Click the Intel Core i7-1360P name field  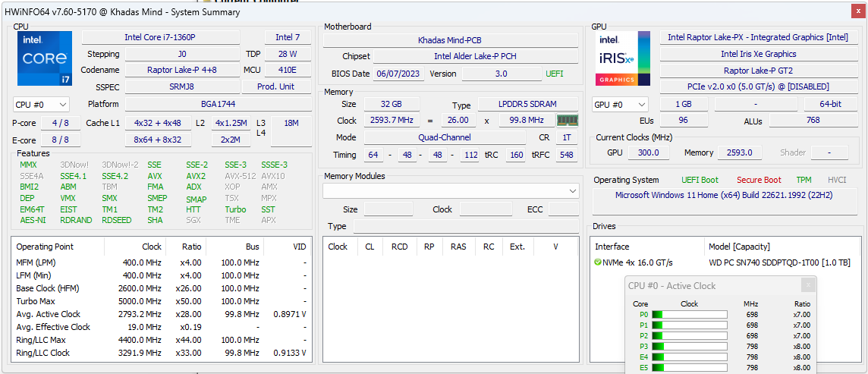tap(161, 37)
